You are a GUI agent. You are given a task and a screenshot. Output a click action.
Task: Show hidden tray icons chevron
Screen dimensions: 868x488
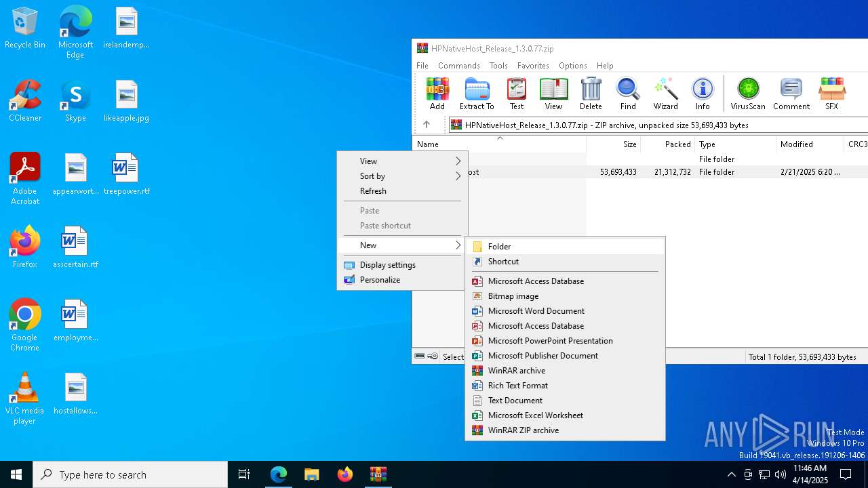(731, 474)
